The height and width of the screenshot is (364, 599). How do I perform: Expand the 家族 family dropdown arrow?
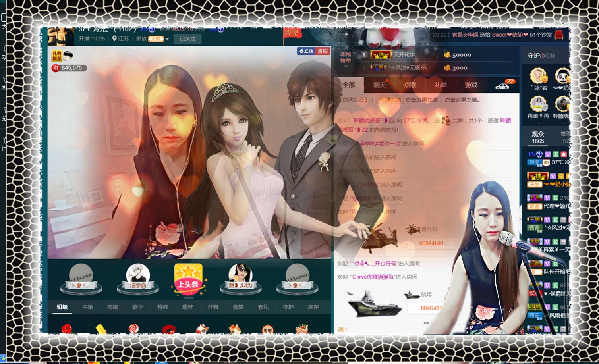click(167, 39)
